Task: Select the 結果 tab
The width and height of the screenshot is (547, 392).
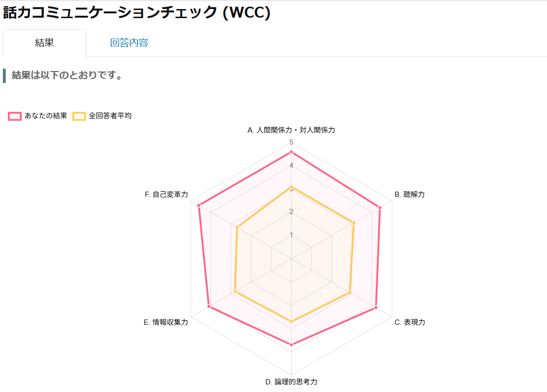Action: (44, 43)
